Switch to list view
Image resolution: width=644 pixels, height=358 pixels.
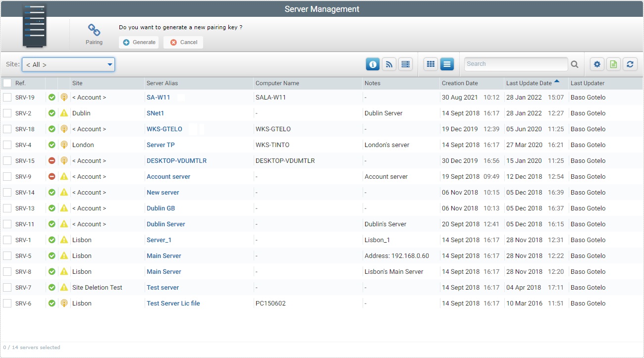447,64
